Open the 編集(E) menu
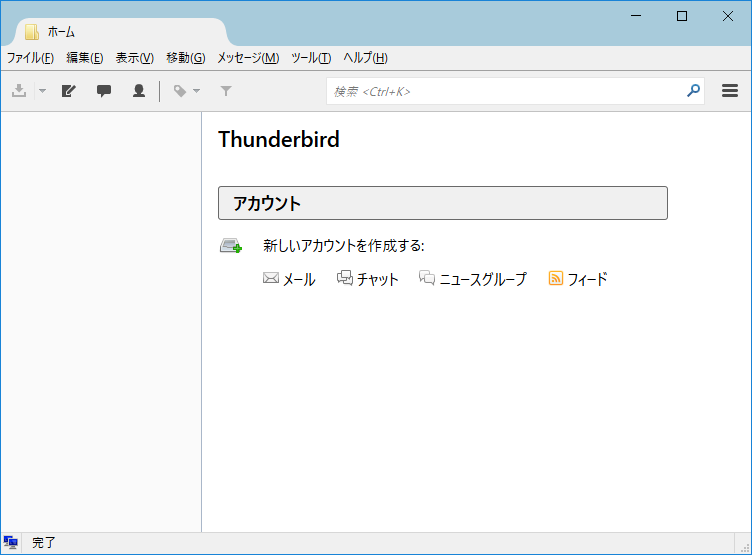 tap(85, 58)
